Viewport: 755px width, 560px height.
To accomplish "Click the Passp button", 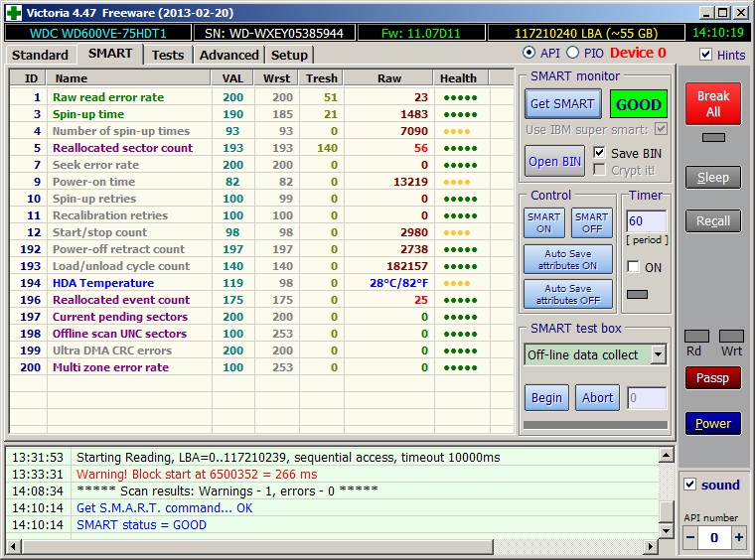I will coord(713,378).
